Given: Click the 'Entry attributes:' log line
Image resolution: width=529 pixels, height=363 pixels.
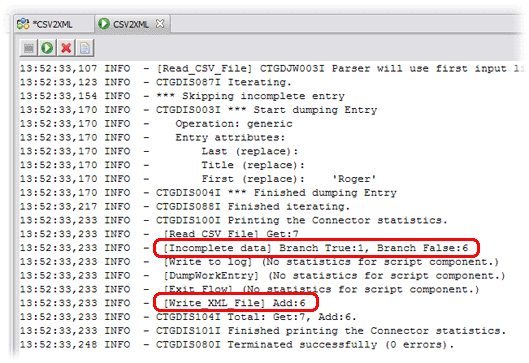Looking at the screenshot, I should [230, 138].
